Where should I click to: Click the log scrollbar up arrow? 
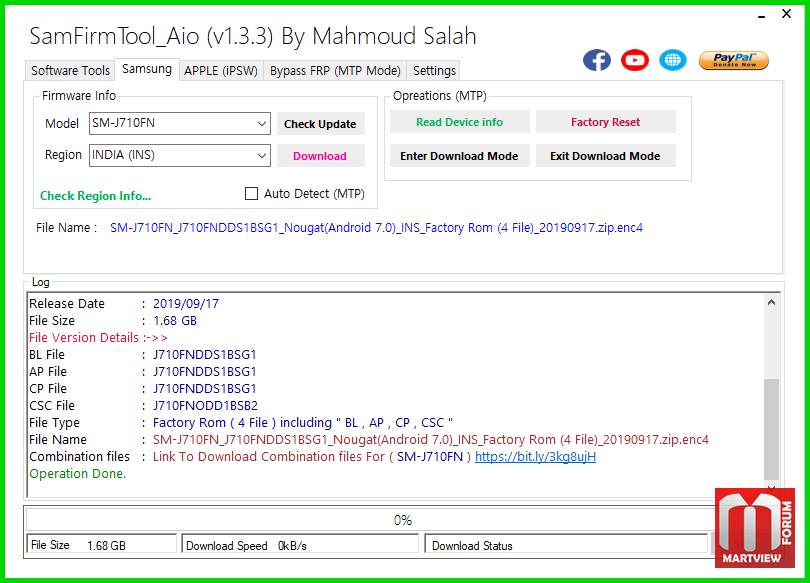coord(771,303)
